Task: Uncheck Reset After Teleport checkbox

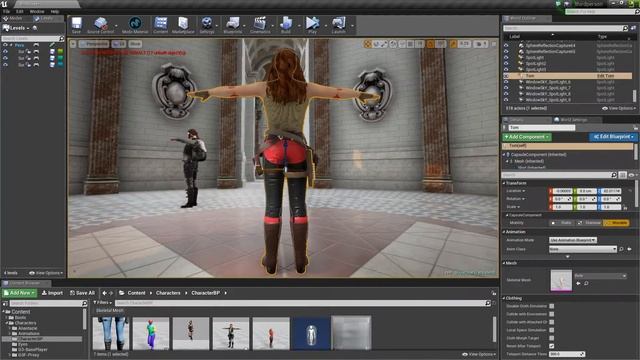Action: click(x=551, y=346)
